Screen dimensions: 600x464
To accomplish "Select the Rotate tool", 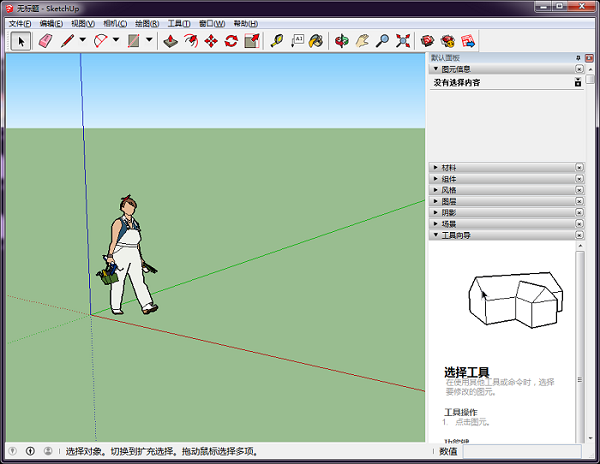I will coord(231,41).
